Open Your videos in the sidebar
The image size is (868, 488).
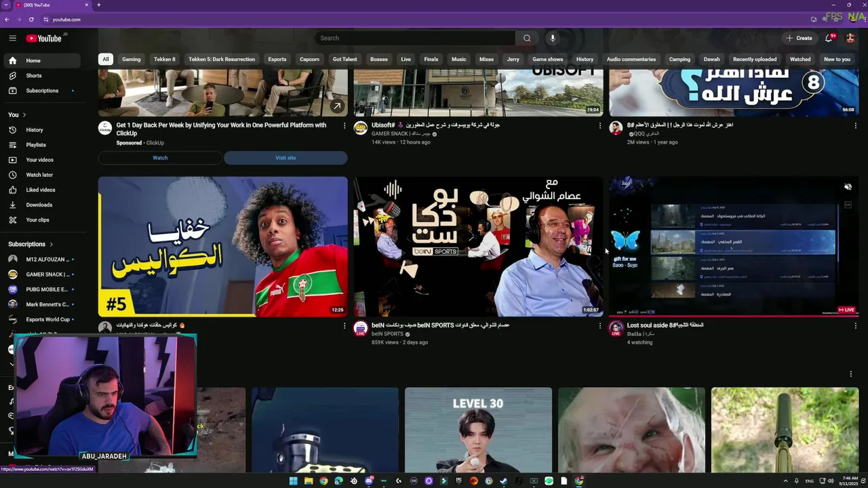click(x=41, y=159)
